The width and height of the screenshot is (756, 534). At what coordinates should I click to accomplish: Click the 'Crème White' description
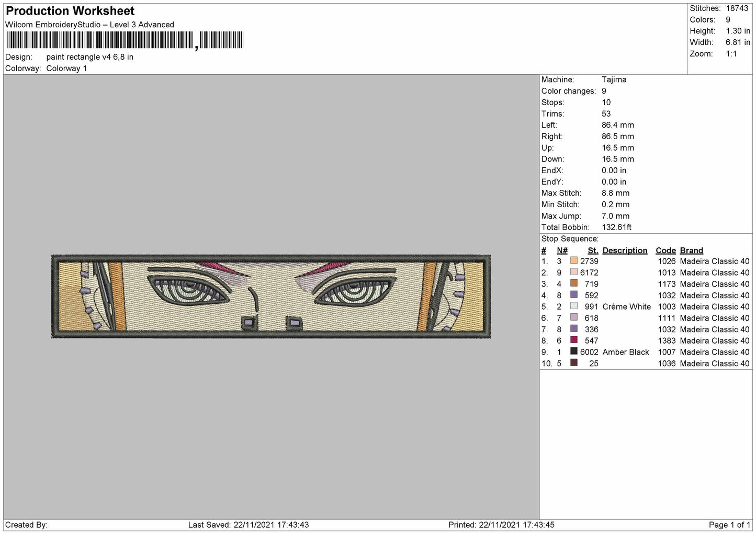[627, 307]
